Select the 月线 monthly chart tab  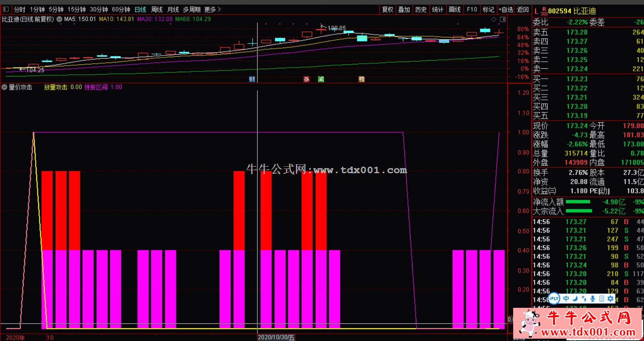pos(173,9)
